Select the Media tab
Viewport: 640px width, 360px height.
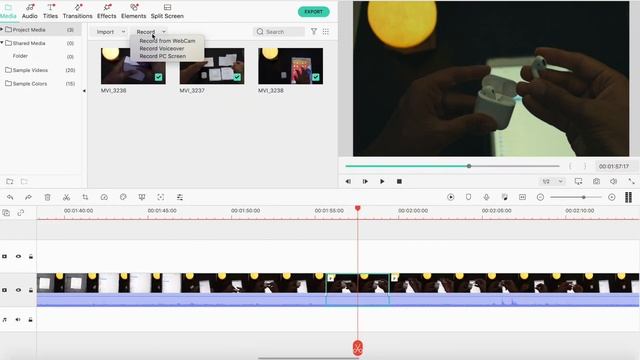8,11
